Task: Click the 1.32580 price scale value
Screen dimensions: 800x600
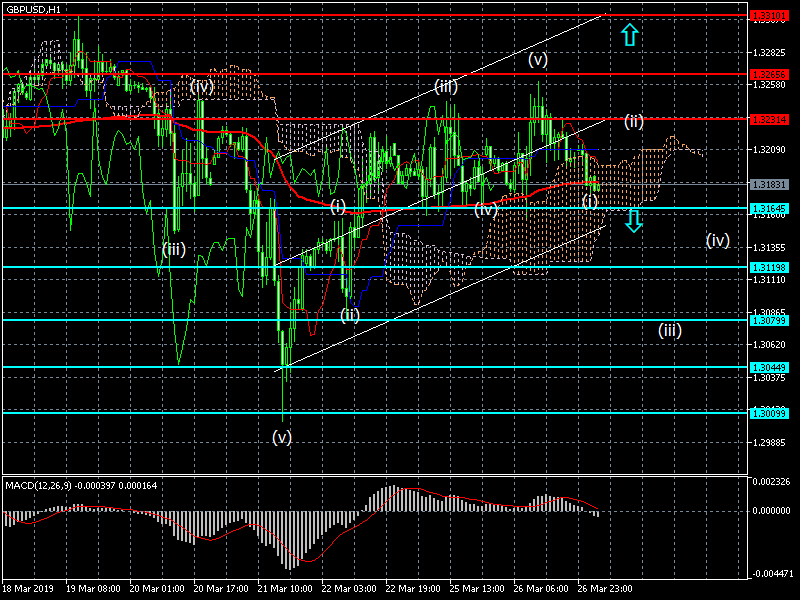Action: 769,85
